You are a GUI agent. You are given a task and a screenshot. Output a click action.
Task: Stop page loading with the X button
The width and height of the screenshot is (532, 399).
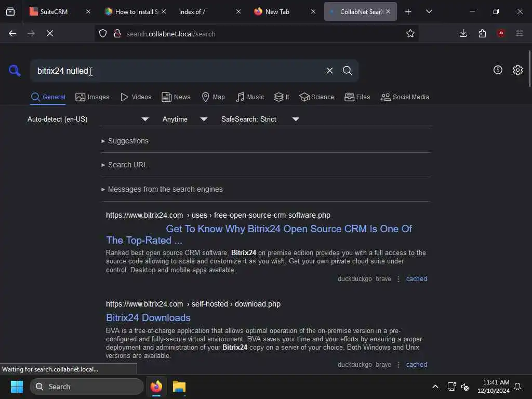pyautogui.click(x=50, y=33)
